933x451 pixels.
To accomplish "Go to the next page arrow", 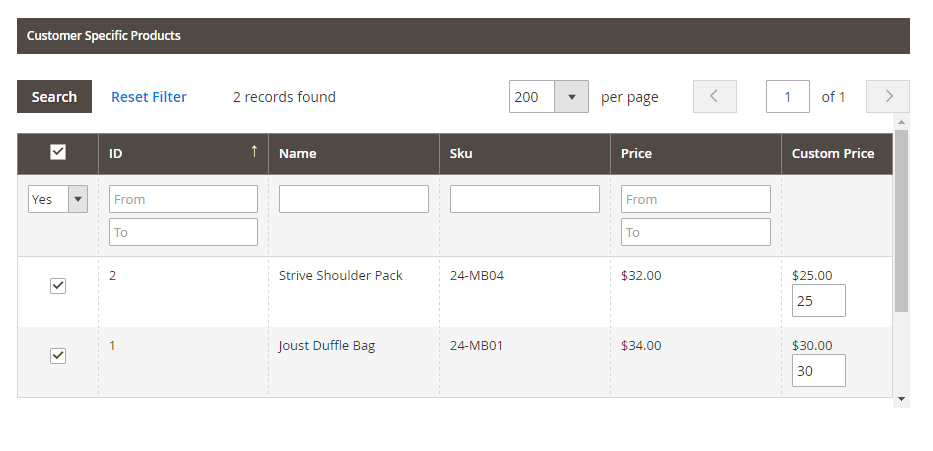I will tap(888, 97).
